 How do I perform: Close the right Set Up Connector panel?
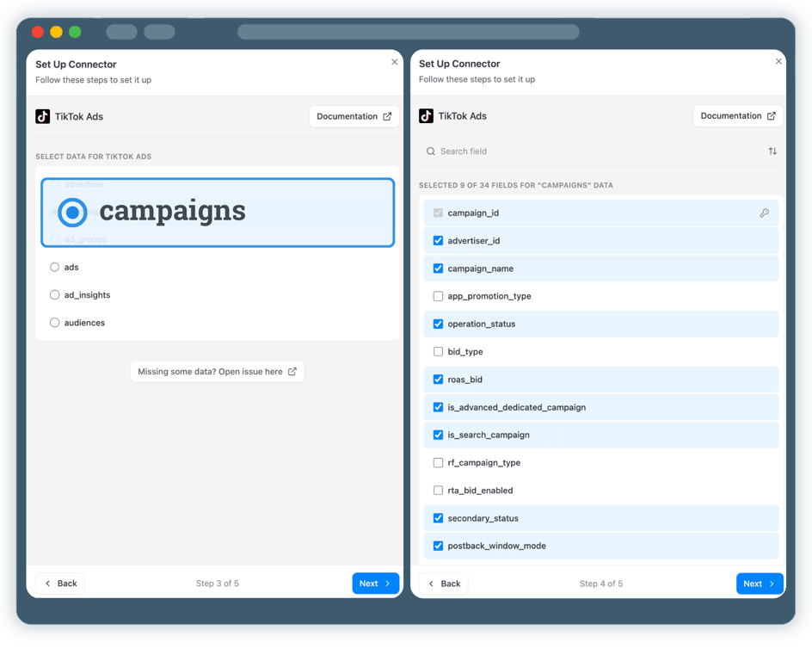[x=778, y=61]
